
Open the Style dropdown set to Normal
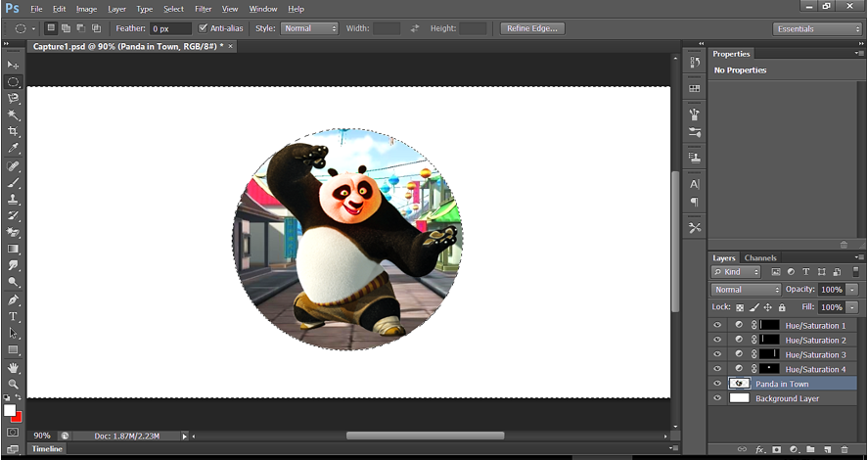(309, 28)
